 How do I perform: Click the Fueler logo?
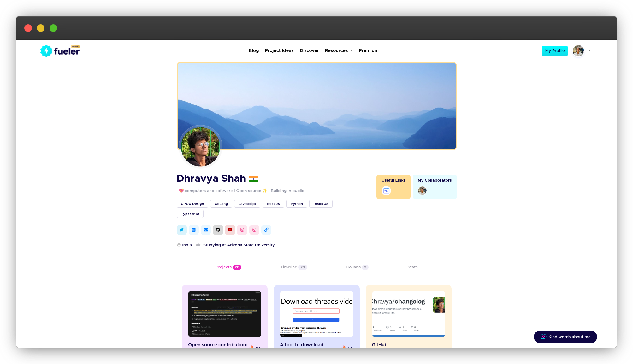tap(60, 51)
